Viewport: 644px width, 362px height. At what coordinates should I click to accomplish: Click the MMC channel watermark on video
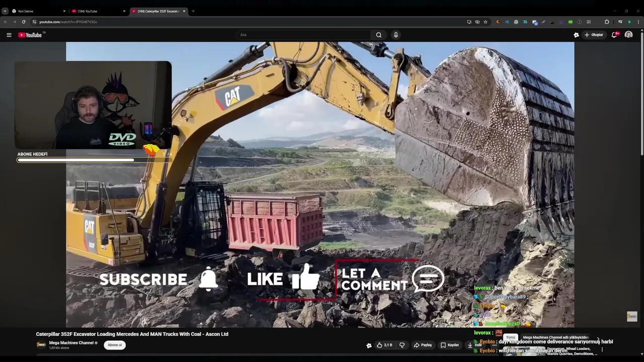pos(632,316)
